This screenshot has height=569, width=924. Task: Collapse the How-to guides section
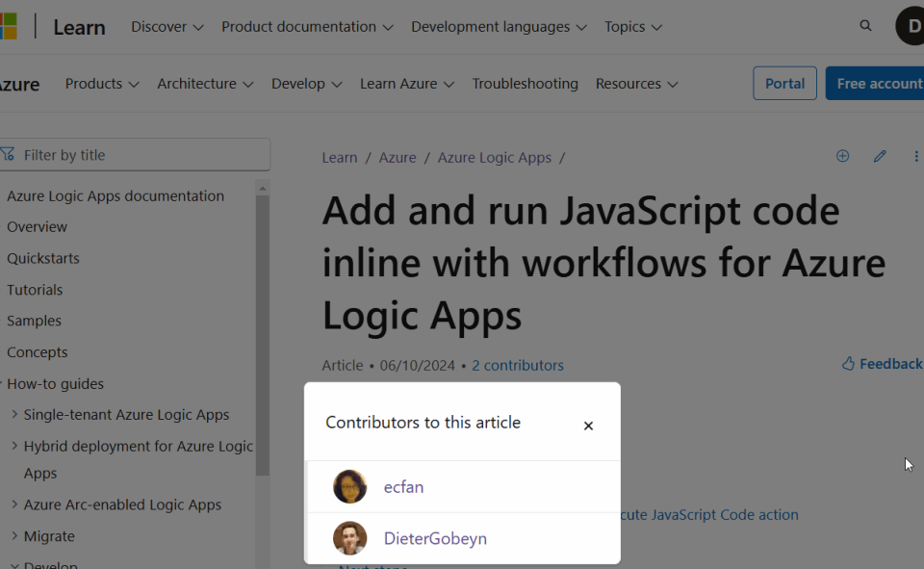[56, 383]
